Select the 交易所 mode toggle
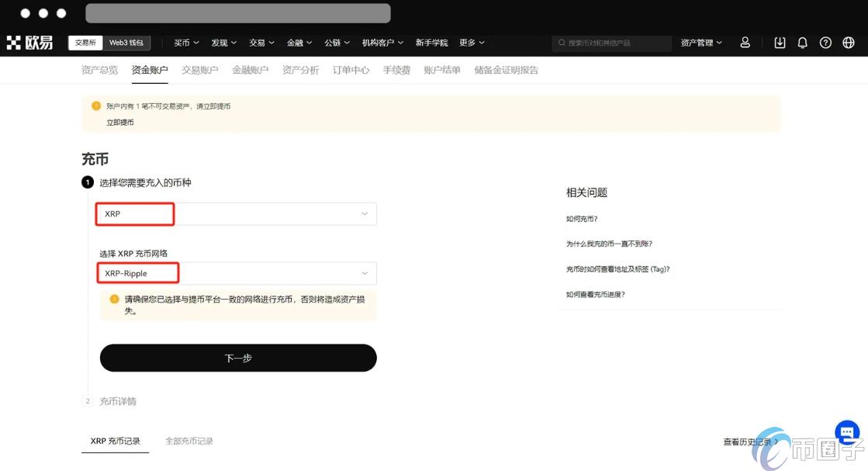The image size is (868, 471). point(87,42)
